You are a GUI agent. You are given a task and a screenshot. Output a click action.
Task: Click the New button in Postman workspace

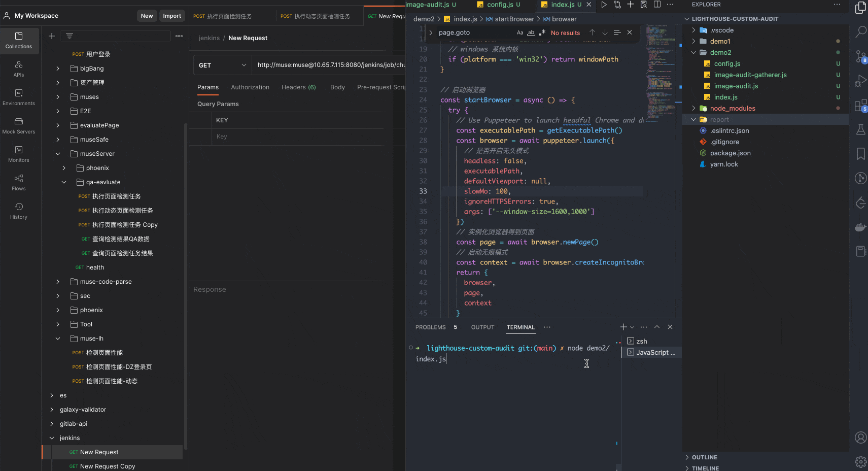147,16
